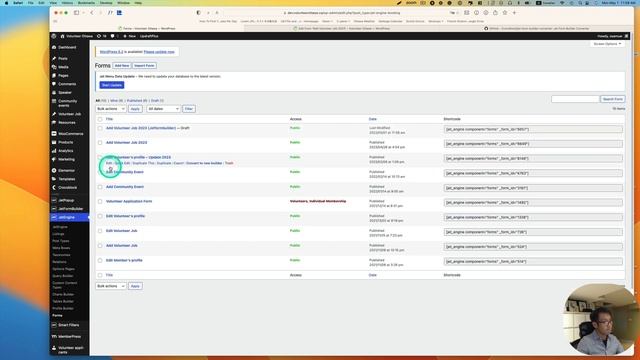
Task: Open Comments via the speech bubble icon
Action: (54, 84)
